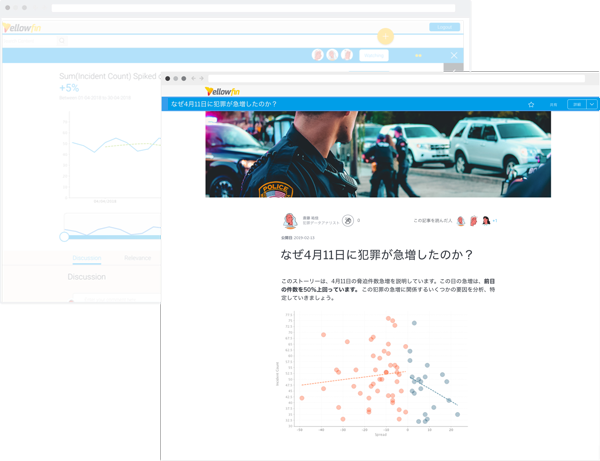
Task: Click the clapping hands like icon
Action: pyautogui.click(x=348, y=220)
